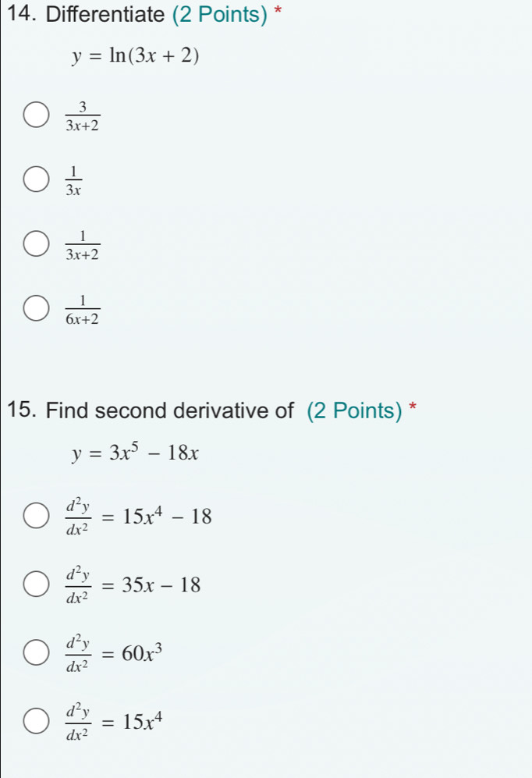Viewport: 532px width, 778px height.
Task: Mark the radio circle for 1/(6x+2)
Action: click(35, 311)
